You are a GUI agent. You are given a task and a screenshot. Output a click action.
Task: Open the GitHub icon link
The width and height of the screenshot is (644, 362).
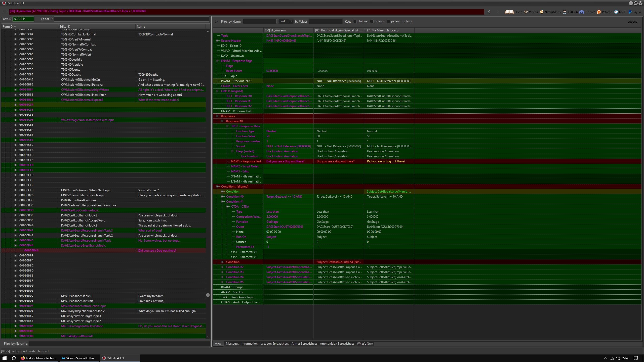565,12
